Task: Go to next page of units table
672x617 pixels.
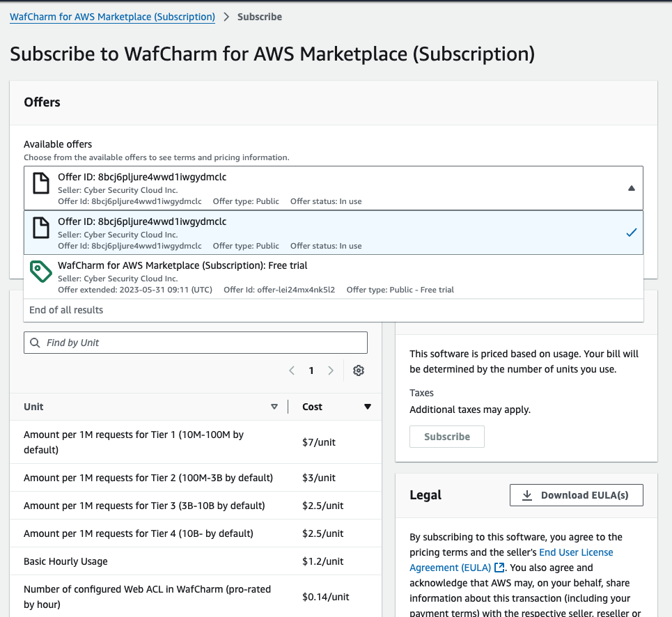Action: click(x=331, y=370)
